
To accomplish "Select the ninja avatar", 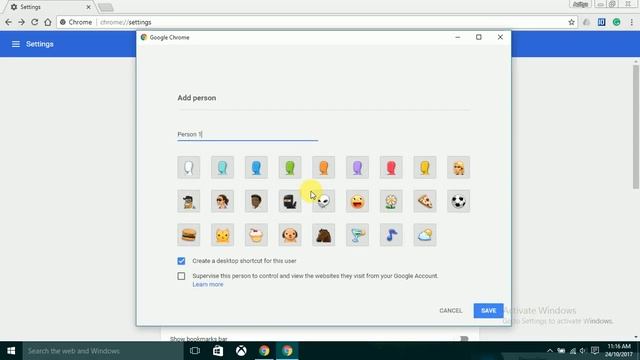I will click(x=290, y=201).
